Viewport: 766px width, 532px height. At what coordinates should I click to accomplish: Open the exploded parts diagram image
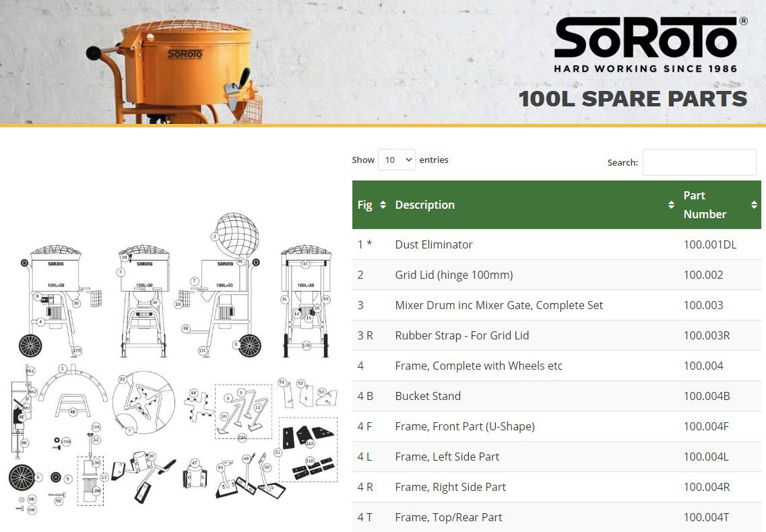(x=174, y=364)
